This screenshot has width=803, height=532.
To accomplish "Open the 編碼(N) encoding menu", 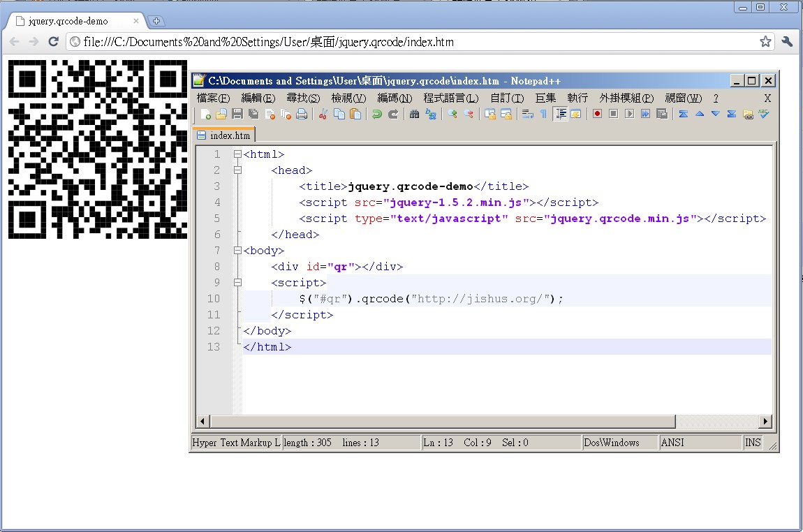I will (395, 98).
